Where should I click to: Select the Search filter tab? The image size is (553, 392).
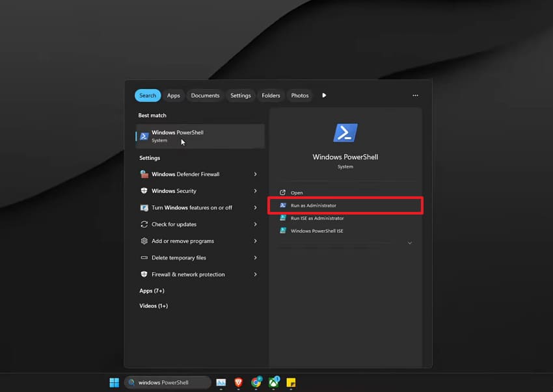point(148,96)
